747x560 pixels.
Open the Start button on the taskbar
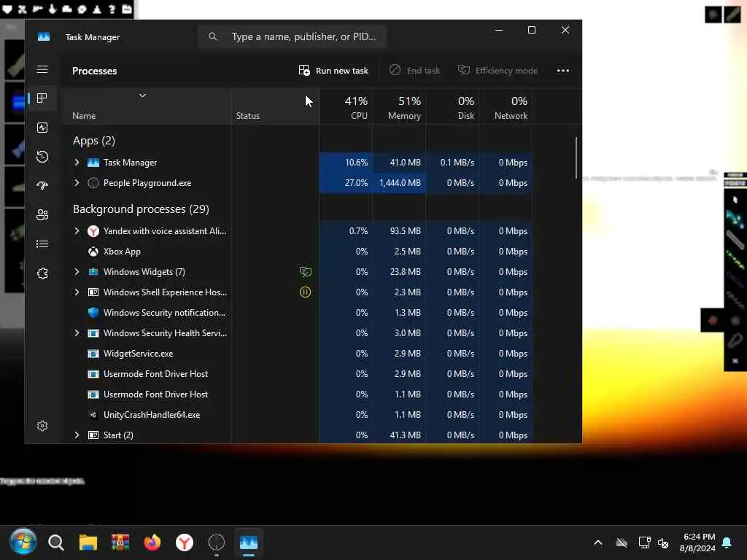click(x=23, y=542)
